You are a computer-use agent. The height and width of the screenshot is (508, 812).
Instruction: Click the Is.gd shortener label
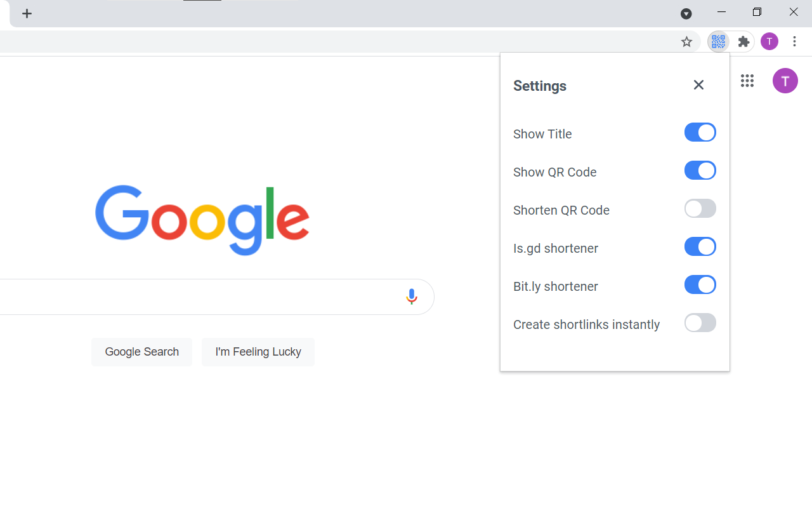(556, 248)
